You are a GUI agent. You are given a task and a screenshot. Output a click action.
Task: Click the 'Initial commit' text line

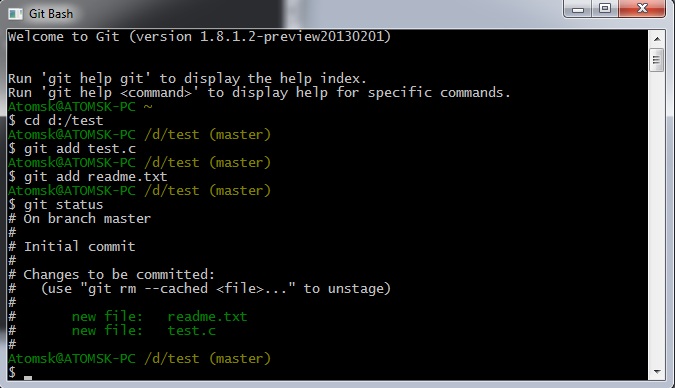[79, 246]
